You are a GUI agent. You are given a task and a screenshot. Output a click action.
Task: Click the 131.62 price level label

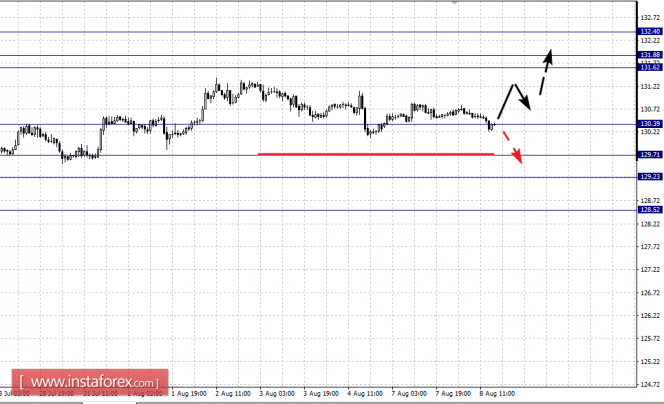click(x=649, y=67)
